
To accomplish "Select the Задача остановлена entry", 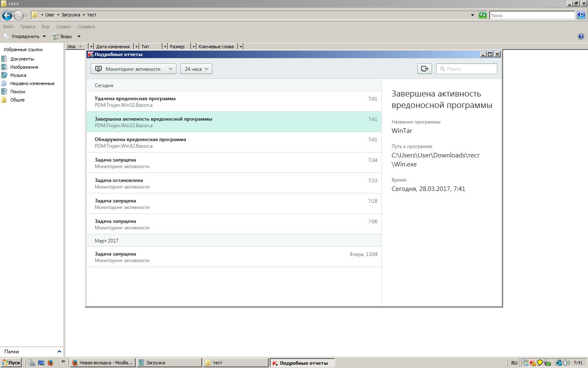I will coord(234,183).
